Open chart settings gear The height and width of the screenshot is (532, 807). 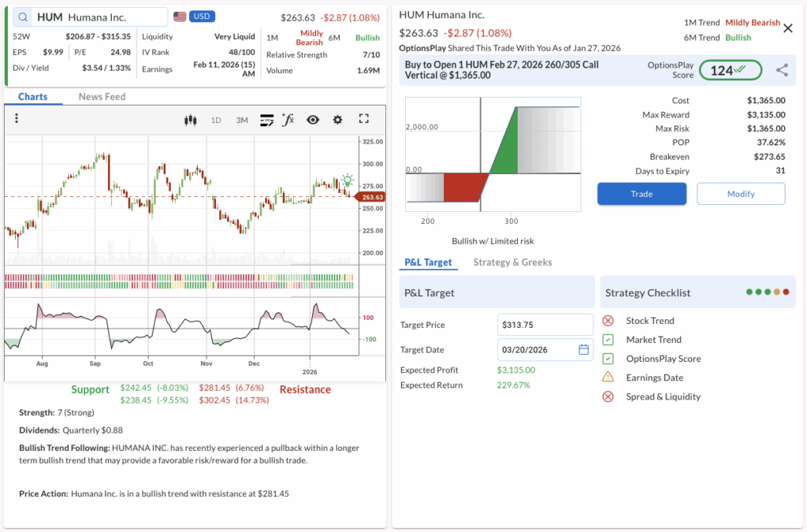[338, 120]
